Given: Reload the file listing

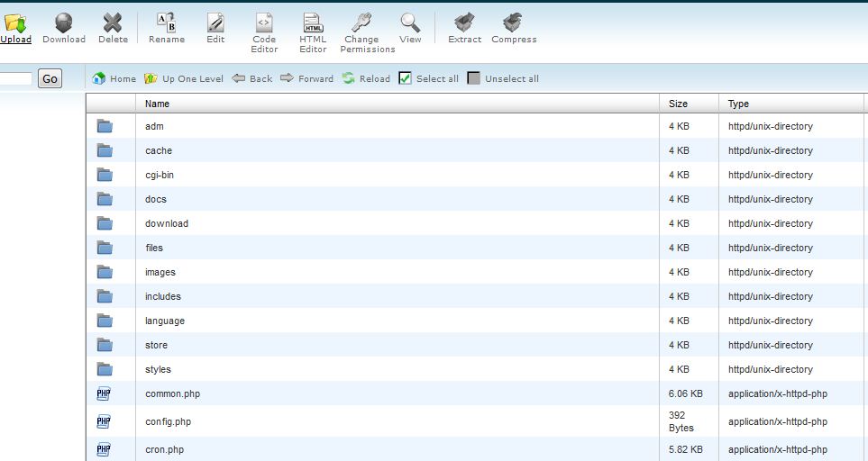Looking at the screenshot, I should [366, 78].
